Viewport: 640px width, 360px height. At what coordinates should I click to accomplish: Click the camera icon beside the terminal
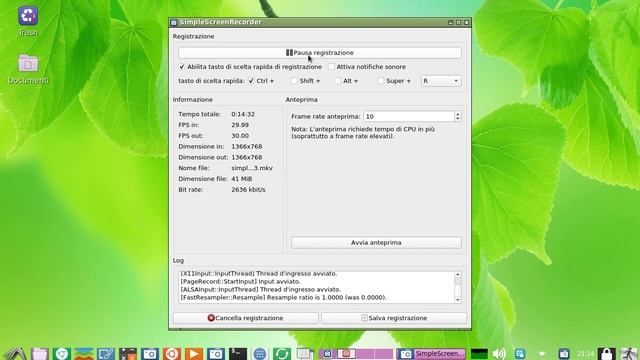(216, 353)
